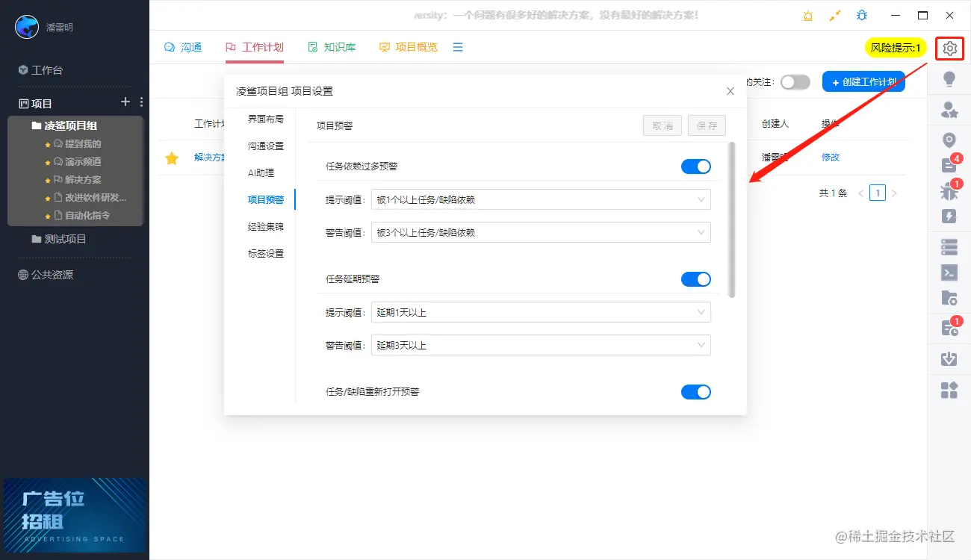Click the orange collapse arrows icon
The width and height of the screenshot is (971, 560).
(x=835, y=16)
